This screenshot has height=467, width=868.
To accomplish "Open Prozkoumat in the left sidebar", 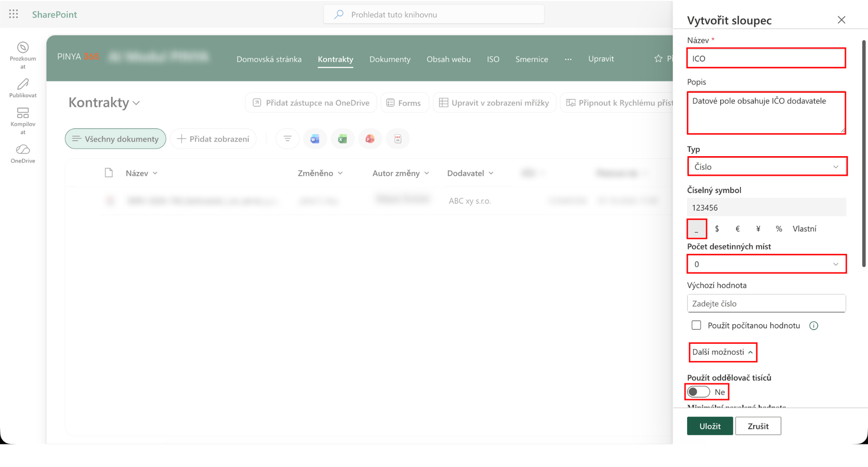I will [23, 56].
